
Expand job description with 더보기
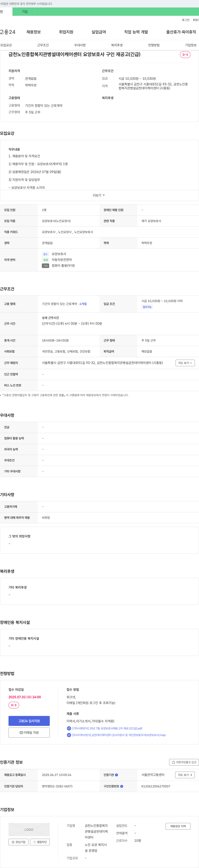[x=99, y=195]
